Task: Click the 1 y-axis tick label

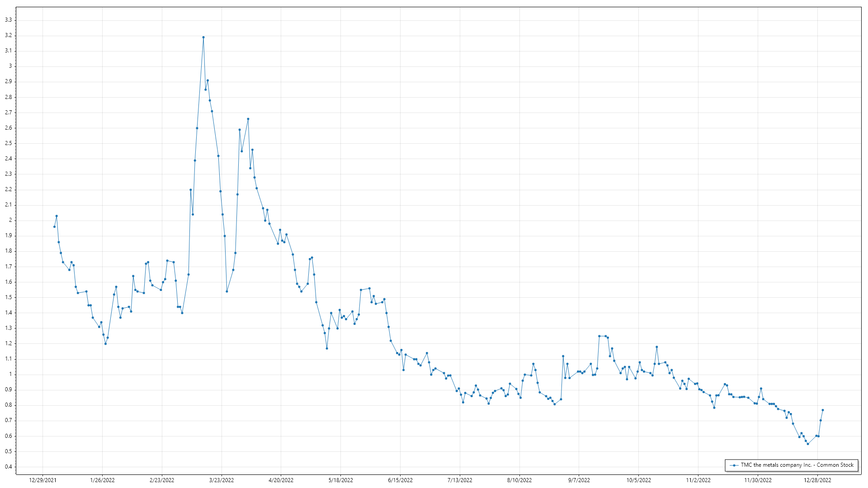Action: click(10, 374)
